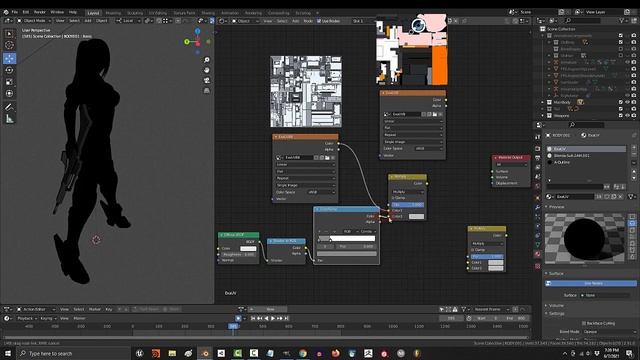Activate the Rotate tool
Image resolution: width=640 pixels, height=360 pixels.
click(9, 70)
